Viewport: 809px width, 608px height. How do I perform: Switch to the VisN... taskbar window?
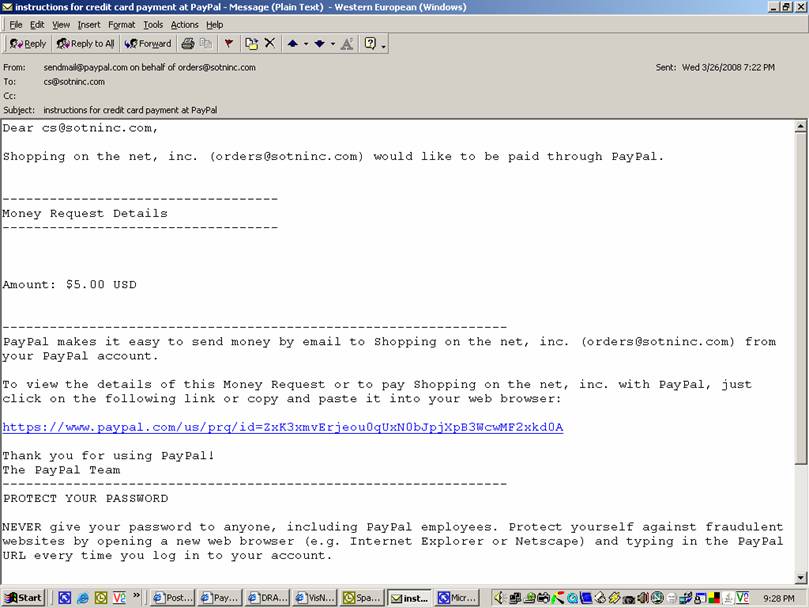[x=315, y=598]
